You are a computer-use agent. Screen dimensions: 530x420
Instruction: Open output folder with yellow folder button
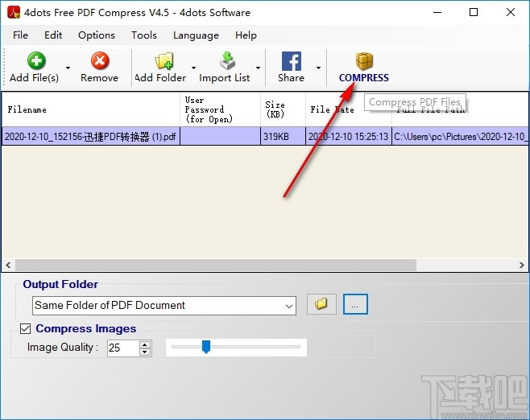321,304
